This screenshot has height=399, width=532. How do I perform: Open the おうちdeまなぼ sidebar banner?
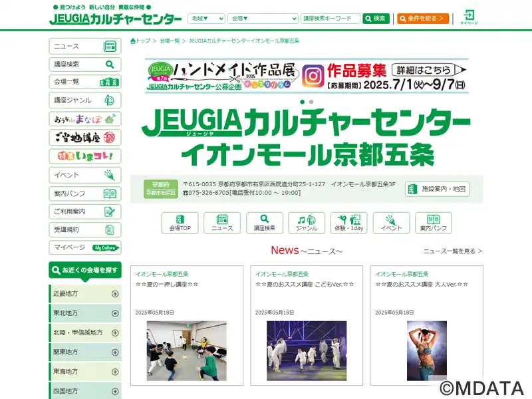85,119
